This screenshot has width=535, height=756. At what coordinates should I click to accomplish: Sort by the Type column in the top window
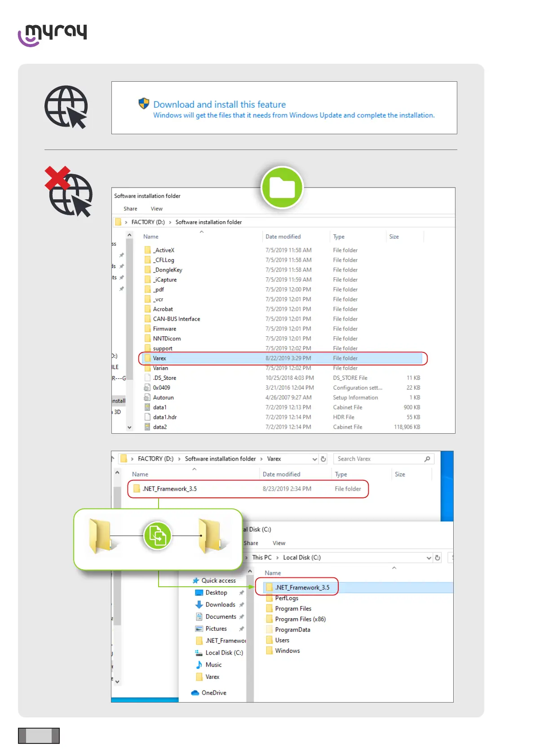(339, 237)
